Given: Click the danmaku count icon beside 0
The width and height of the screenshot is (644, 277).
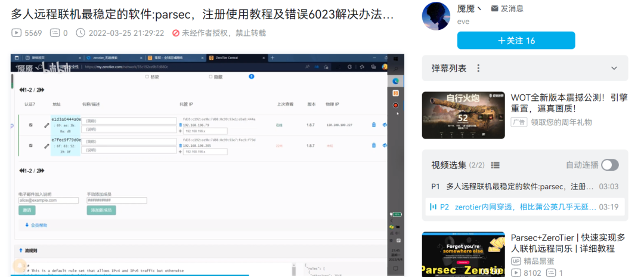Looking at the screenshot, I should click(55, 33).
